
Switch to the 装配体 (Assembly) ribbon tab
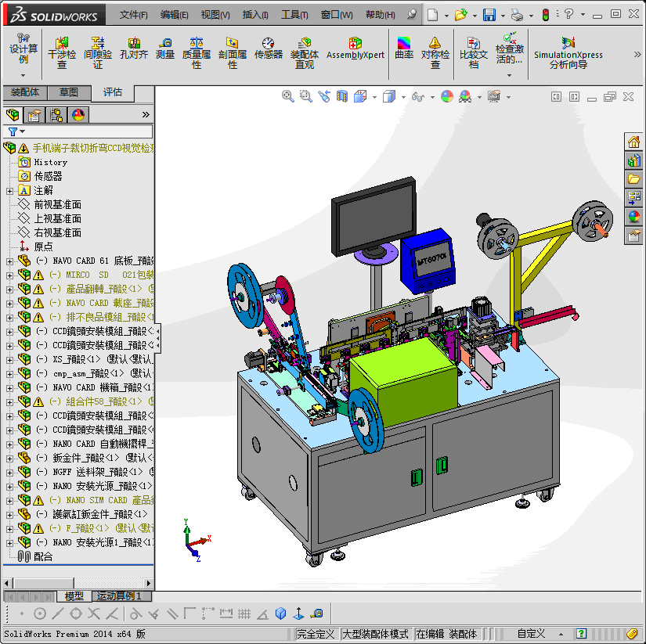25,92
